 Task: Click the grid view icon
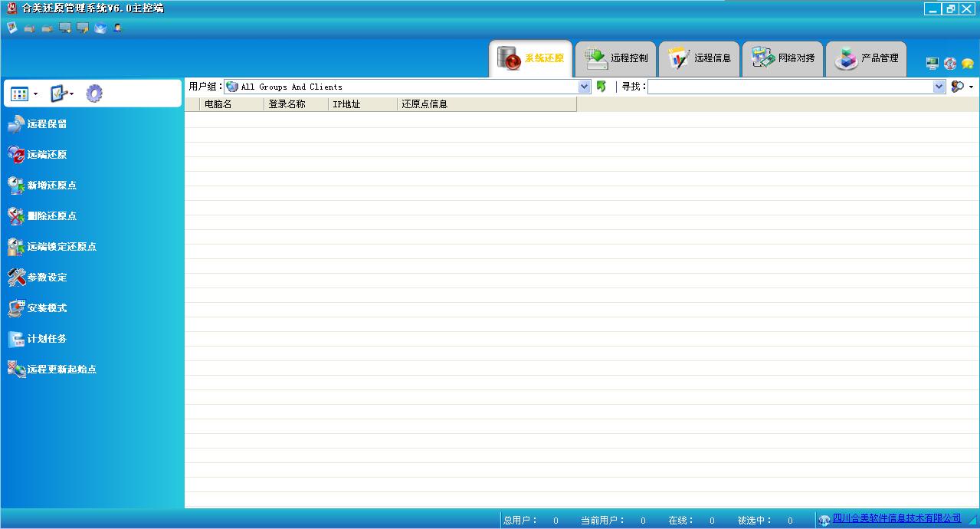point(20,94)
